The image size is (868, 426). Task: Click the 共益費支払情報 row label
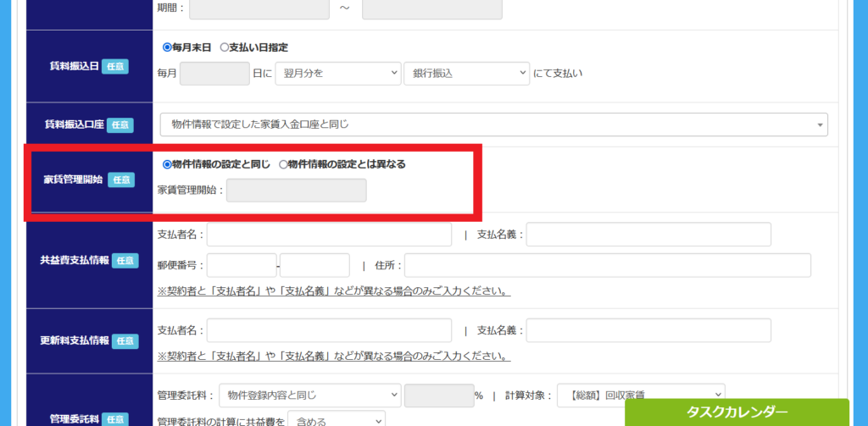[75, 260]
